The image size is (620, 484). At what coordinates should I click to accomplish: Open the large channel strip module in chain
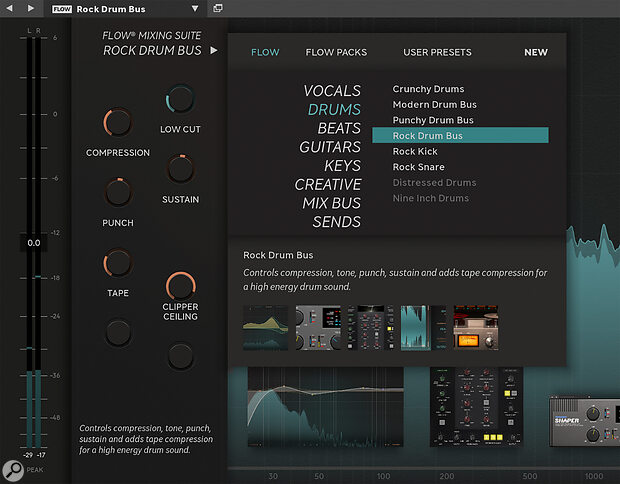(476, 407)
